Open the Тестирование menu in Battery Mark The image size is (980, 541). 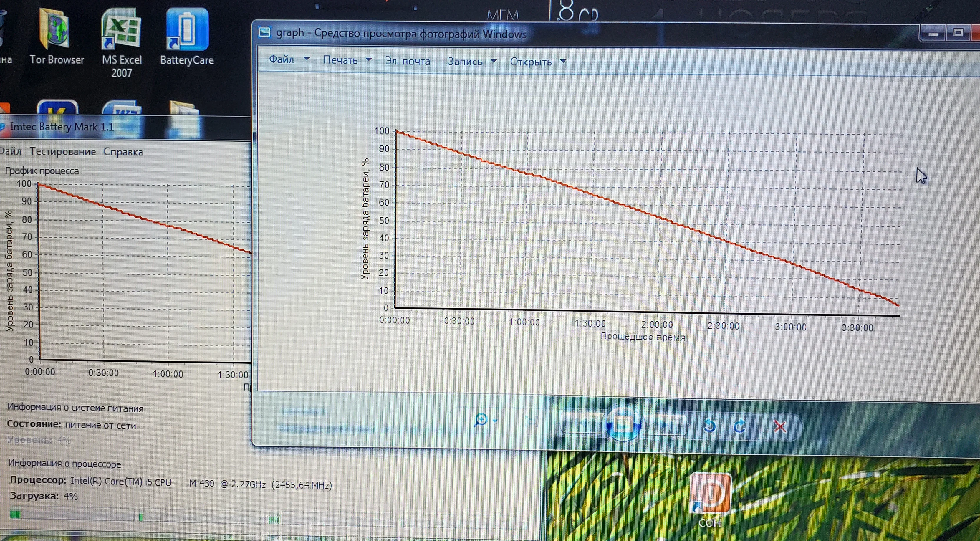tap(63, 151)
